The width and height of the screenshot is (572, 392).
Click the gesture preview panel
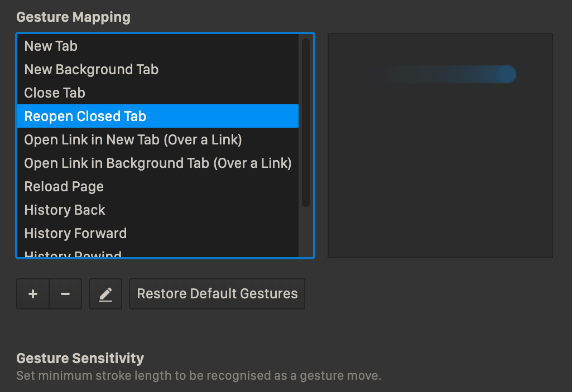[440, 146]
